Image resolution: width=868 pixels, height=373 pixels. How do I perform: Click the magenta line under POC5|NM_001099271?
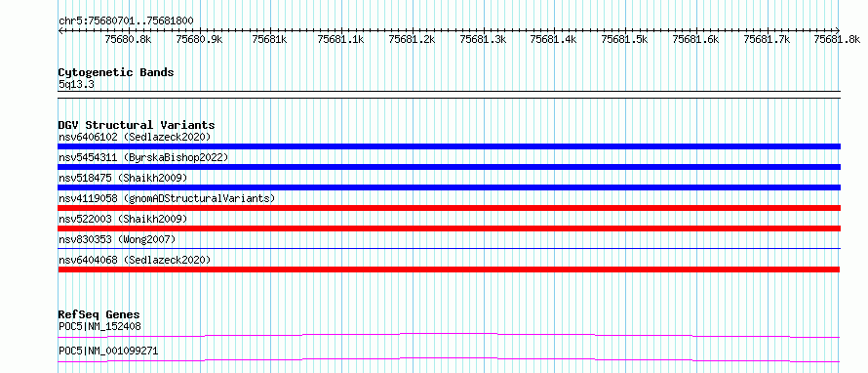(449, 359)
